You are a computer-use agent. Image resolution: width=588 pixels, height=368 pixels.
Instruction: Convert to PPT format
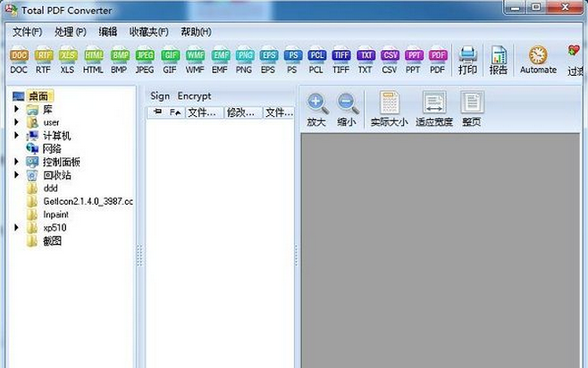(413, 62)
